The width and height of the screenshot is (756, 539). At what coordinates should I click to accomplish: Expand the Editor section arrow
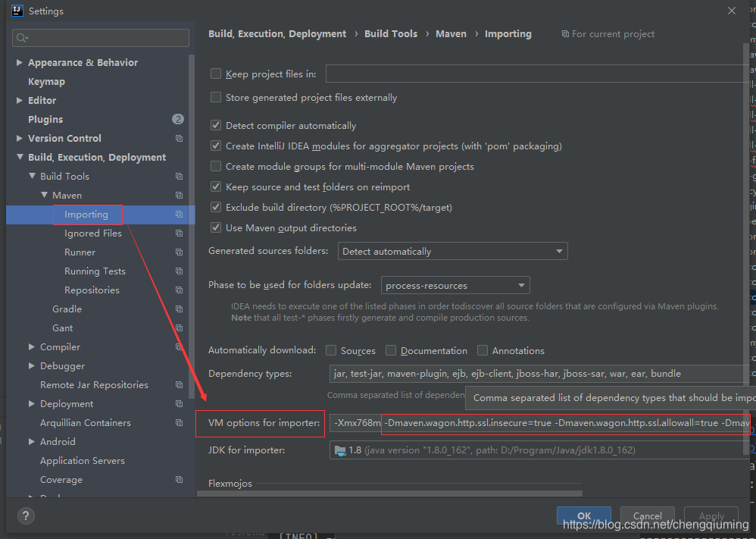pyautogui.click(x=19, y=100)
